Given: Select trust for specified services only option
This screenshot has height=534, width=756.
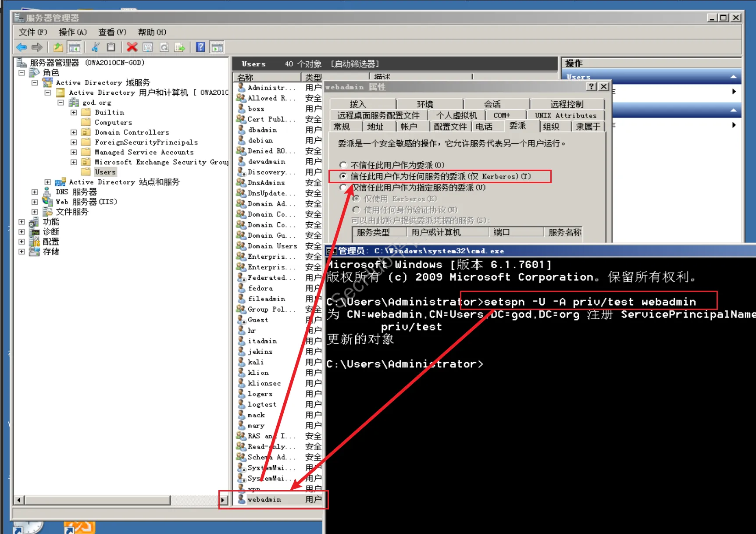Looking at the screenshot, I should 343,188.
